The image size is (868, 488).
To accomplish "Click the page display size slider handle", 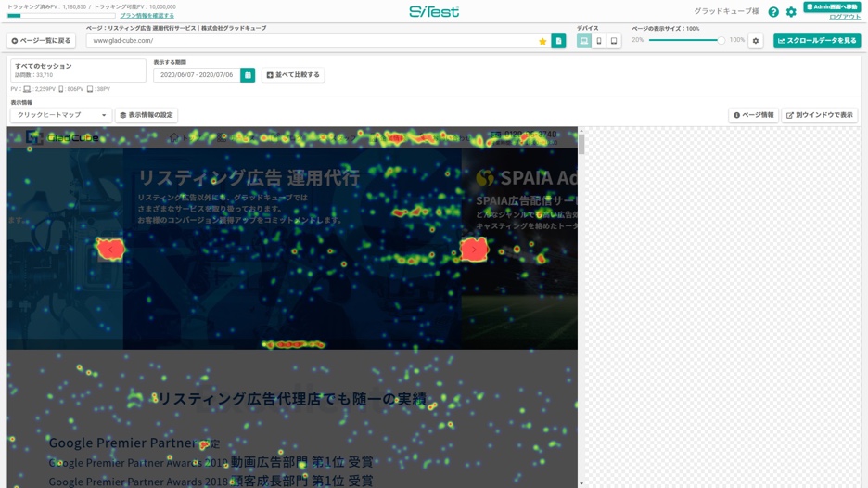I will coord(721,41).
